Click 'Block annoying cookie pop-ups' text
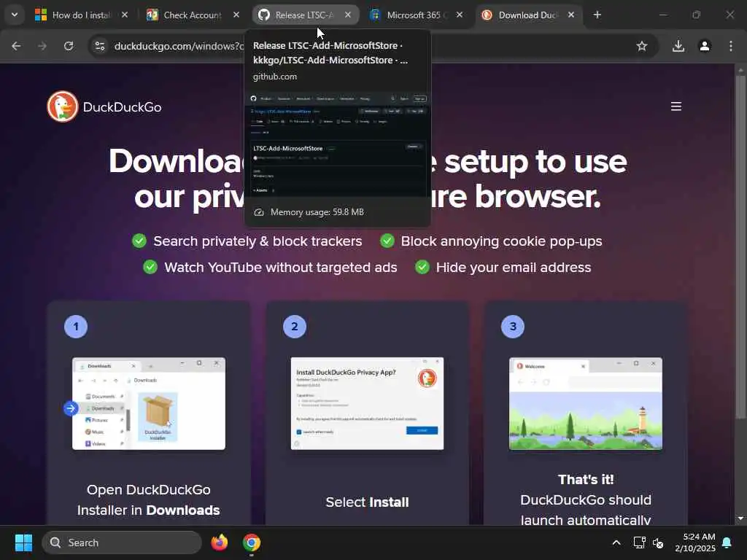 tap(501, 241)
